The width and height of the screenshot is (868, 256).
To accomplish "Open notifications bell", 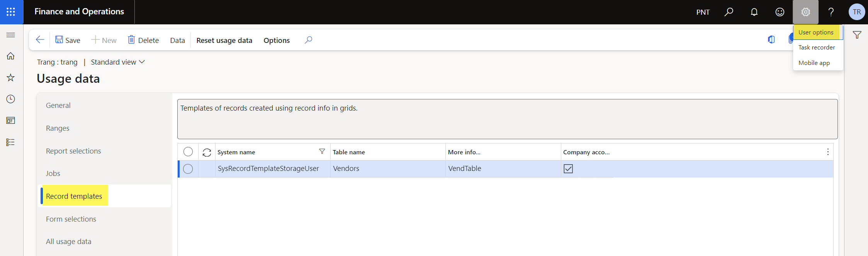I will 754,12.
